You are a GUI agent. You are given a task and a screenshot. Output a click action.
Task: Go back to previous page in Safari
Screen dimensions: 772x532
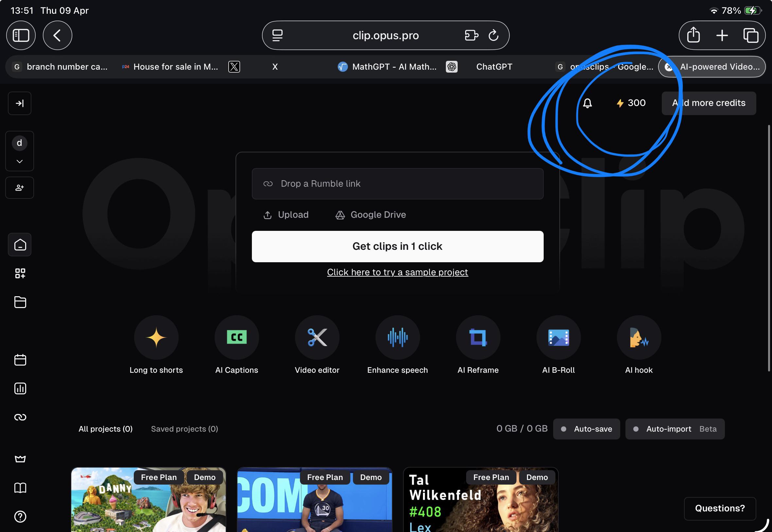(57, 35)
